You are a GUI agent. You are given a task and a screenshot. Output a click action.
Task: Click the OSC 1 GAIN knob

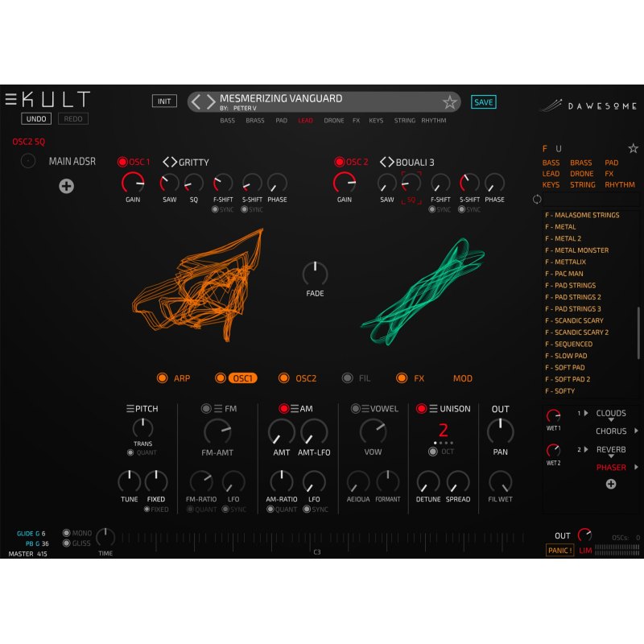coord(133,184)
